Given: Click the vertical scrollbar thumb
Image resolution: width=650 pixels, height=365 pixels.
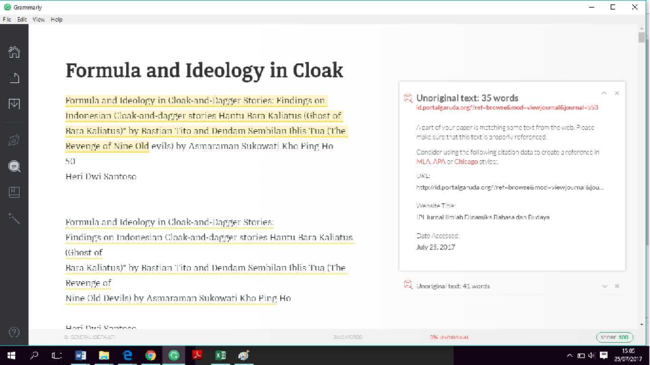Looking at the screenshot, I should pyautogui.click(x=642, y=37).
